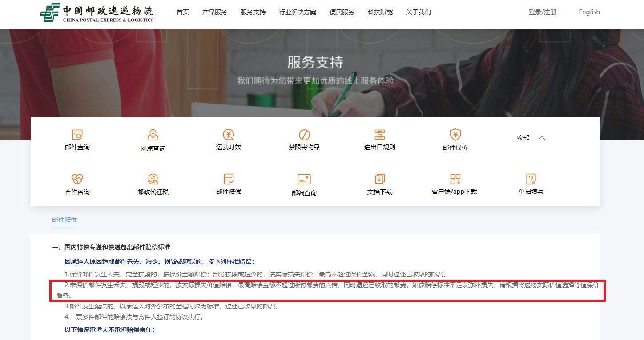Click the banner subtitle 我们期待为您带来更加优质的线上服务体验
The image size is (644, 340).
pyautogui.click(x=315, y=81)
